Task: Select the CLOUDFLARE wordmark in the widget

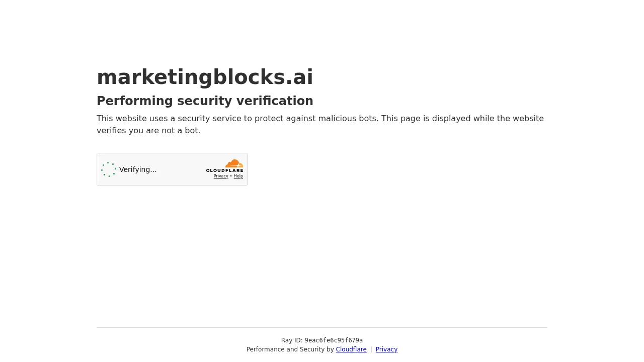Action: [x=224, y=170]
